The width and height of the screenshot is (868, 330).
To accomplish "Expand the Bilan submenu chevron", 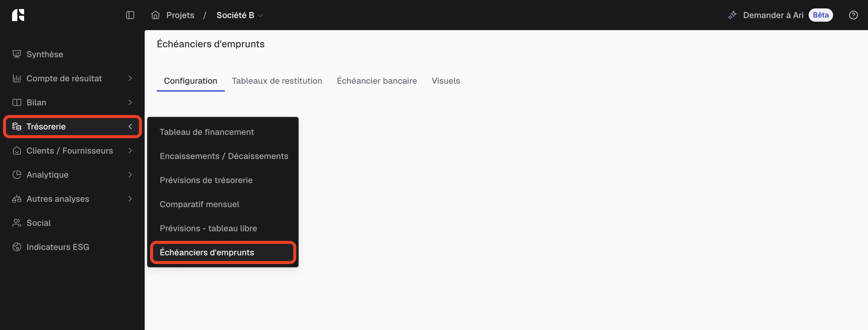I will (x=131, y=102).
